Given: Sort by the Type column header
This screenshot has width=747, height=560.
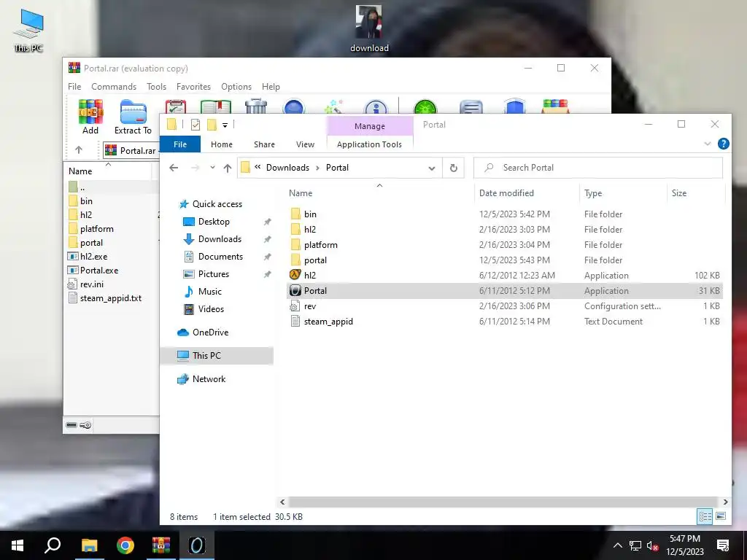Looking at the screenshot, I should [x=593, y=192].
